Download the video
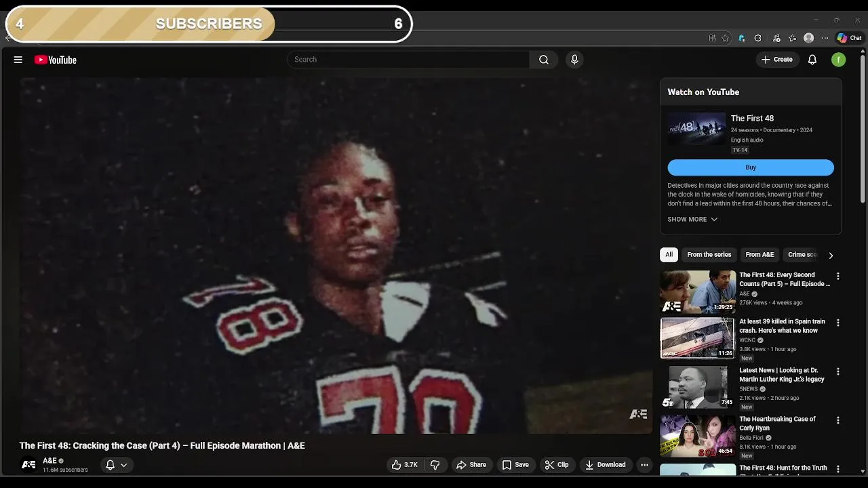 (606, 465)
